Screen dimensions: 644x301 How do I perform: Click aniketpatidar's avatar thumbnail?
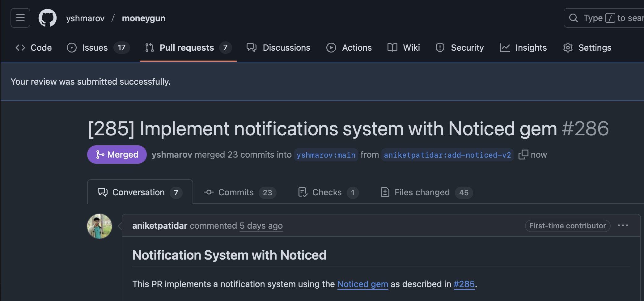(x=100, y=226)
